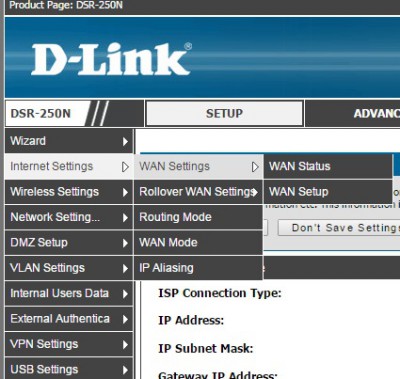Open WAN Setup from the flyout

click(328, 192)
